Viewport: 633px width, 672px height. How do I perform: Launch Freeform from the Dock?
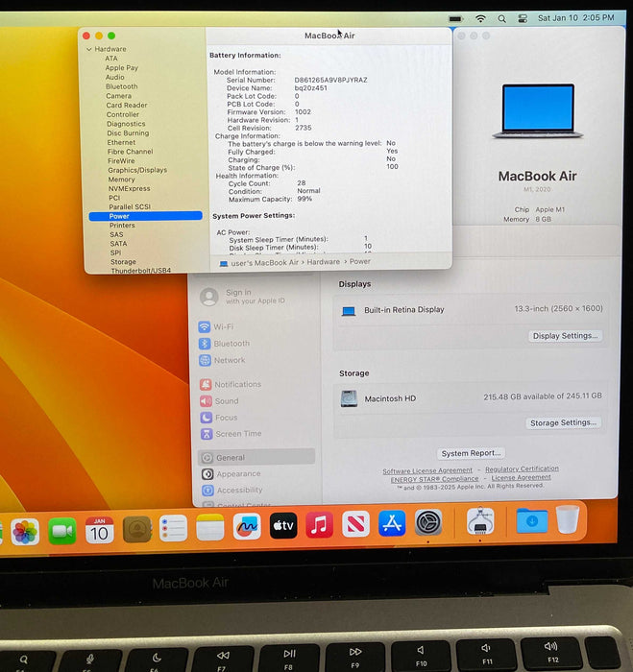pos(247,526)
